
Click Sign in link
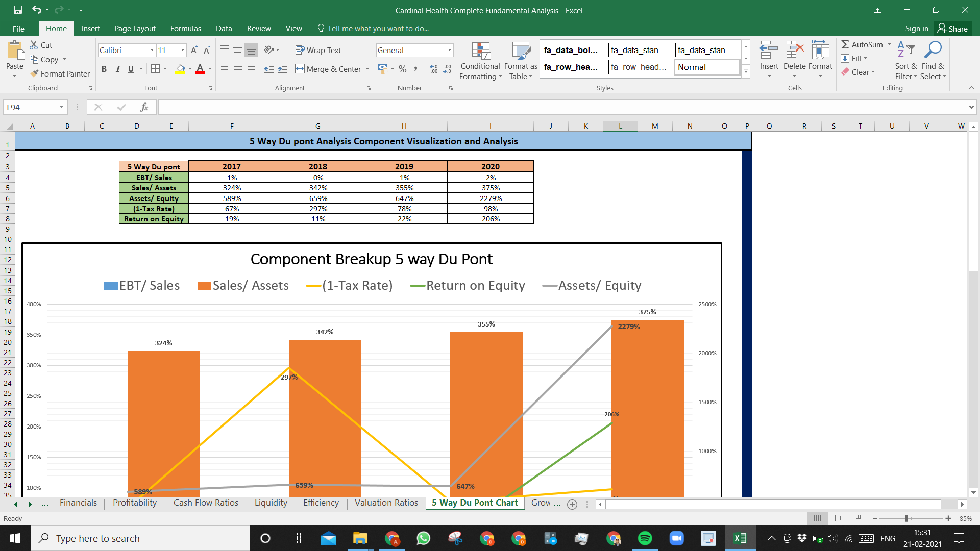[x=917, y=29]
